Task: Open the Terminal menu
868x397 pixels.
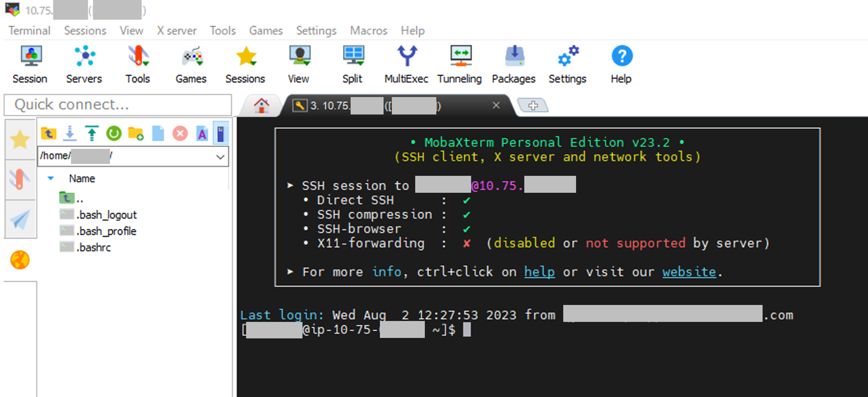Action: pyautogui.click(x=30, y=31)
